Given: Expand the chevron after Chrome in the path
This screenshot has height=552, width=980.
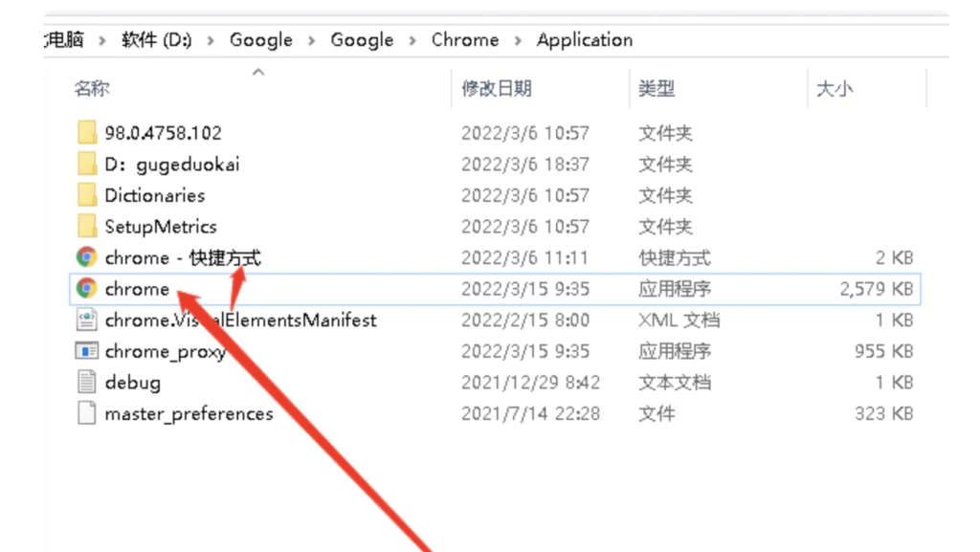Looking at the screenshot, I should 518,40.
